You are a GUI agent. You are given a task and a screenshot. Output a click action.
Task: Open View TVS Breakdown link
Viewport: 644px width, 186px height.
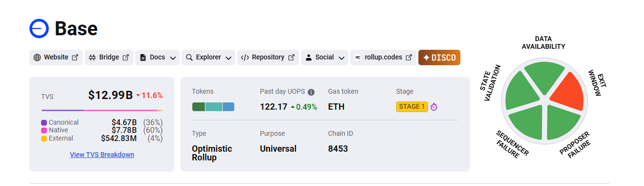[x=102, y=155]
